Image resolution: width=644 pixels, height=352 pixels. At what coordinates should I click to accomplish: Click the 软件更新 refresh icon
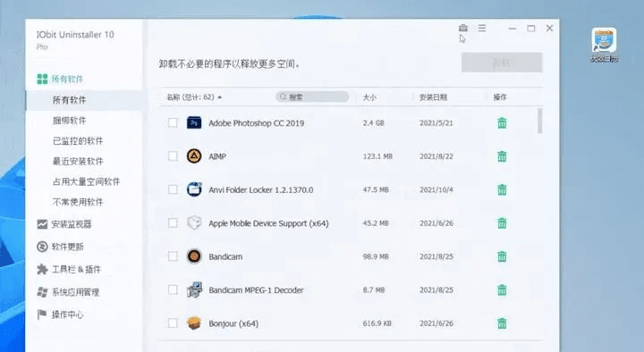click(x=42, y=247)
